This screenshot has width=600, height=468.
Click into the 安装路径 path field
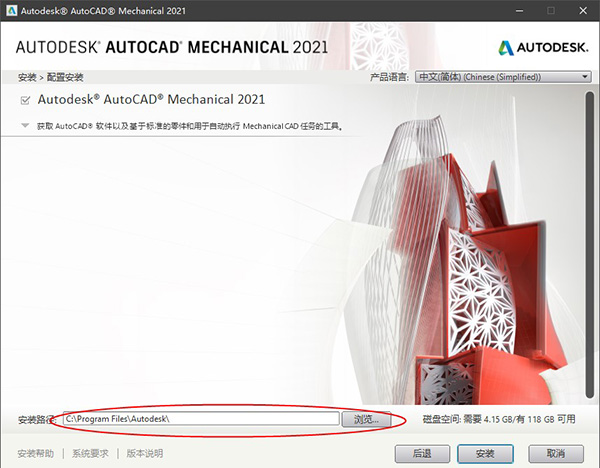(200, 419)
